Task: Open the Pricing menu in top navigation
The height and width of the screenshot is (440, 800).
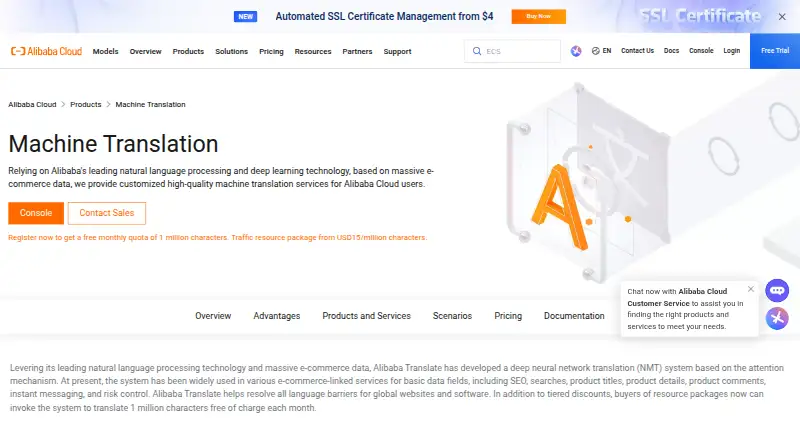Action: [271, 52]
